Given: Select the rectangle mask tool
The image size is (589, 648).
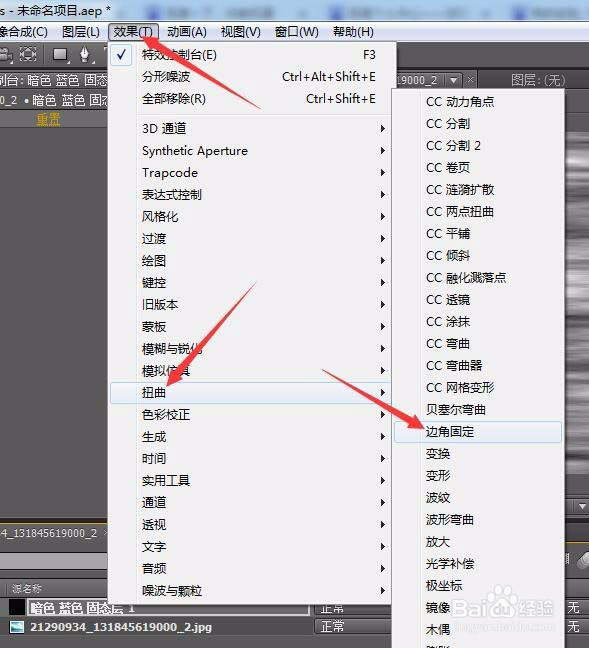Looking at the screenshot, I should click(x=60, y=55).
